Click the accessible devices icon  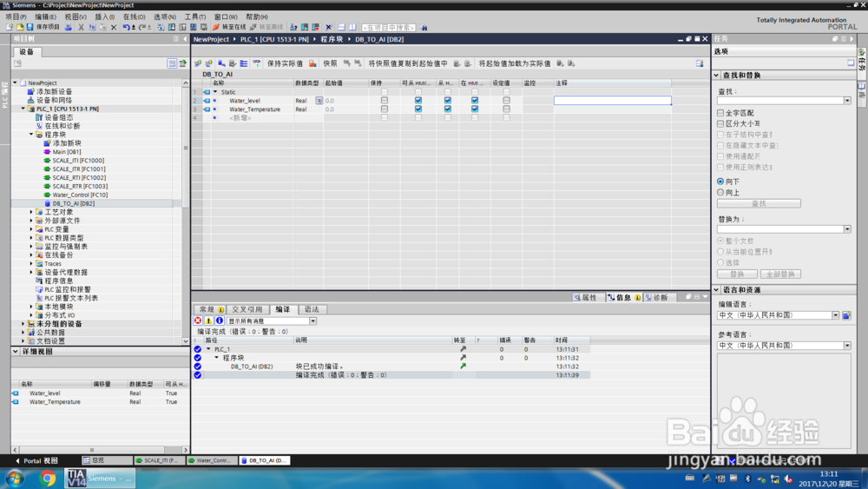pos(293,27)
